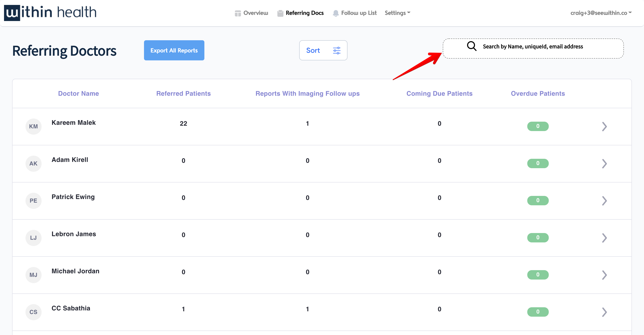Screen dimensions: 644x335
Task: Click Export All Reports button
Action: 174,50
